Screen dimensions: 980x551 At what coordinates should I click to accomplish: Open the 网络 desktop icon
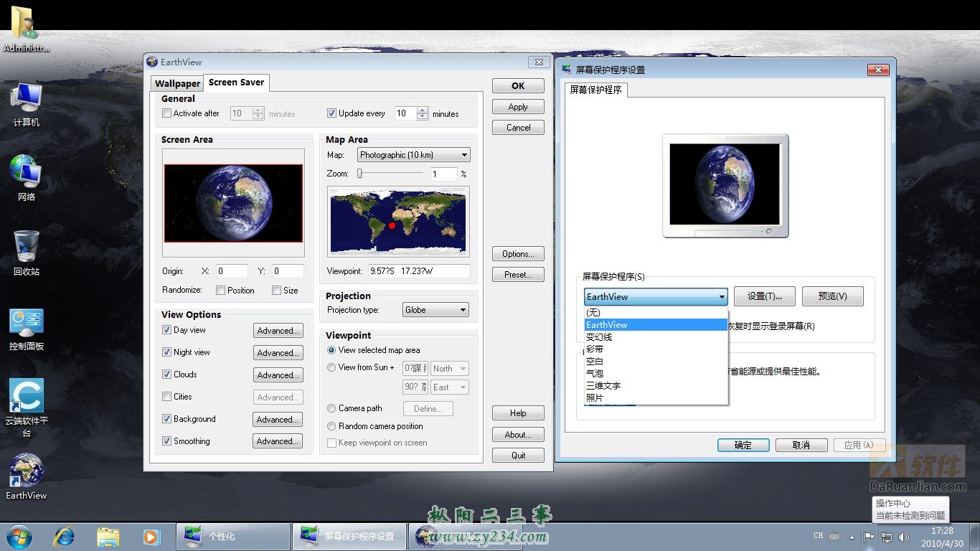26,178
